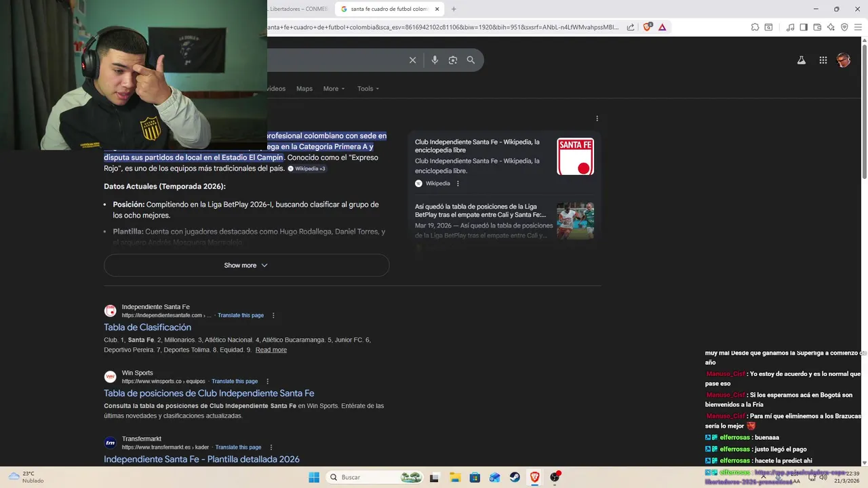Click the browser address bar URL
This screenshot has height=488, width=868.
(x=444, y=27)
